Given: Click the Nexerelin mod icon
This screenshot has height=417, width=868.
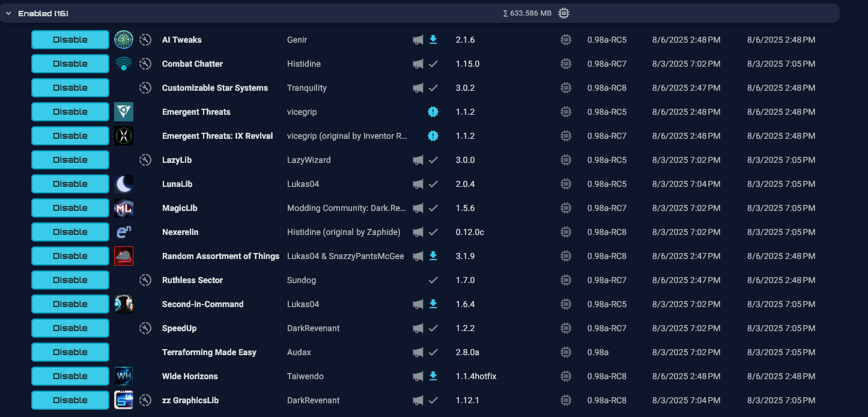Looking at the screenshot, I should [124, 232].
